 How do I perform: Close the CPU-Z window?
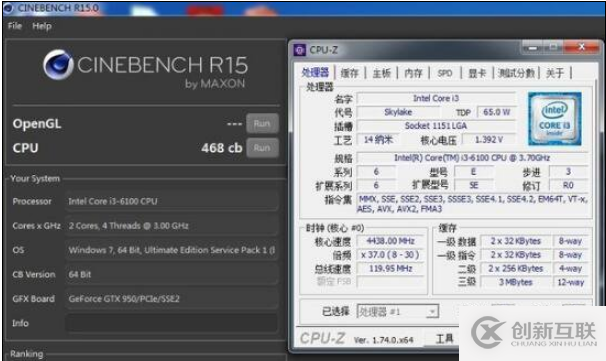[x=582, y=47]
